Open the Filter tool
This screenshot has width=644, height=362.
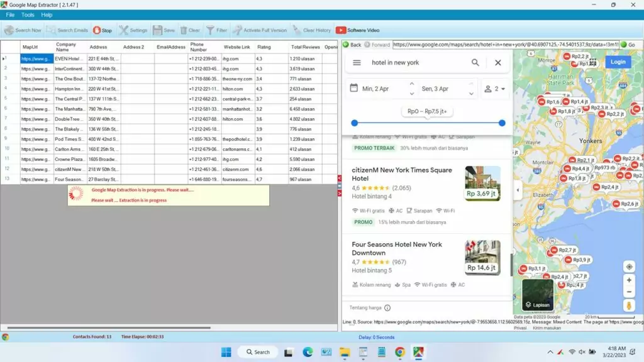tap(216, 30)
